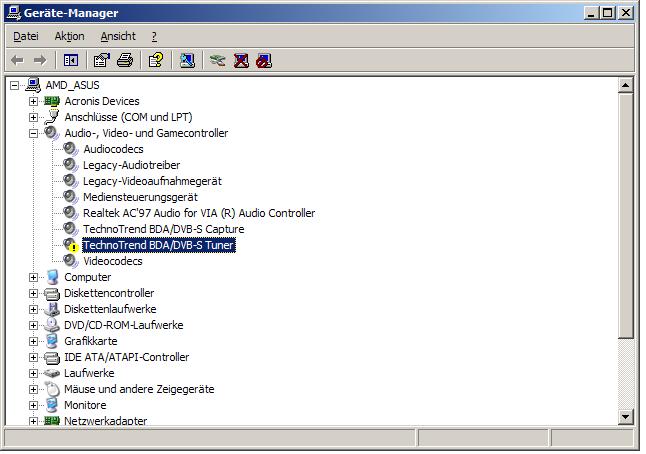Screen dimensions: 646x454
Task: Click the AMD_ASUS computer icon
Action: pos(33,85)
